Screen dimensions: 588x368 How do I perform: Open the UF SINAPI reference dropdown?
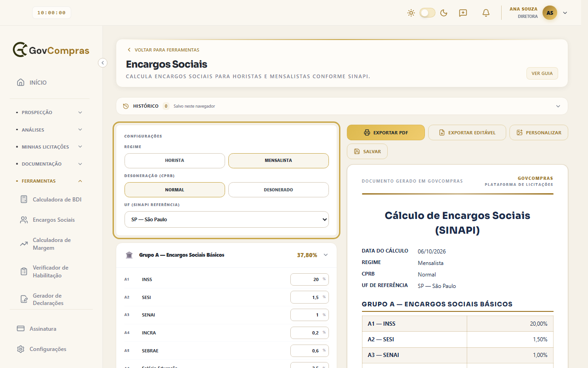pos(226,219)
